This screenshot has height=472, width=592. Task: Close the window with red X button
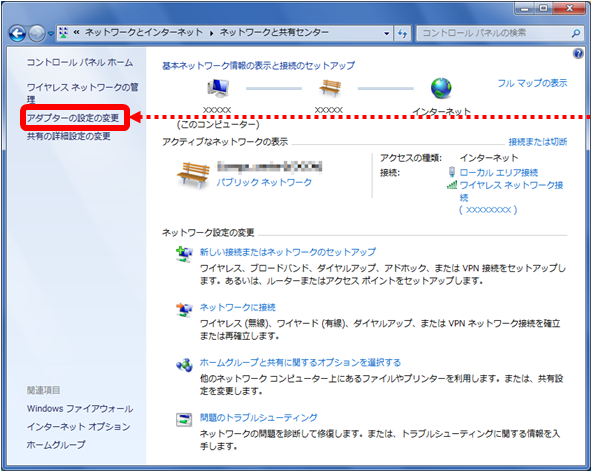(570, 8)
